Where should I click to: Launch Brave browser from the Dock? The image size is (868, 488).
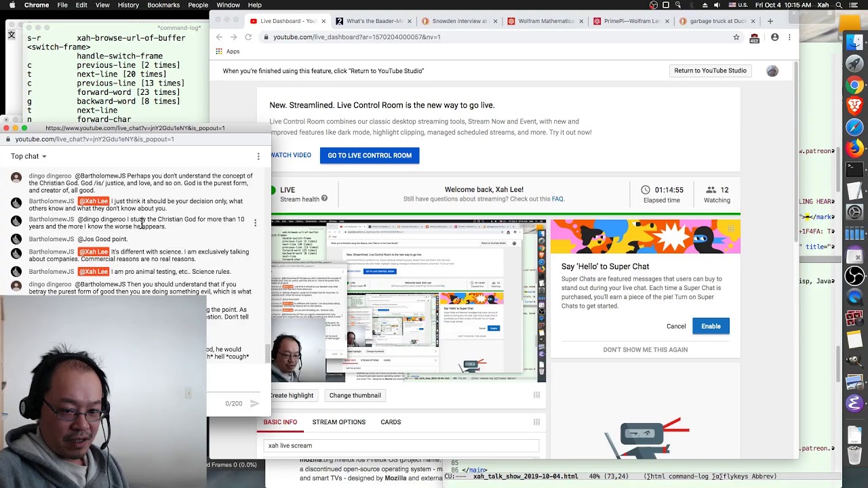click(854, 106)
